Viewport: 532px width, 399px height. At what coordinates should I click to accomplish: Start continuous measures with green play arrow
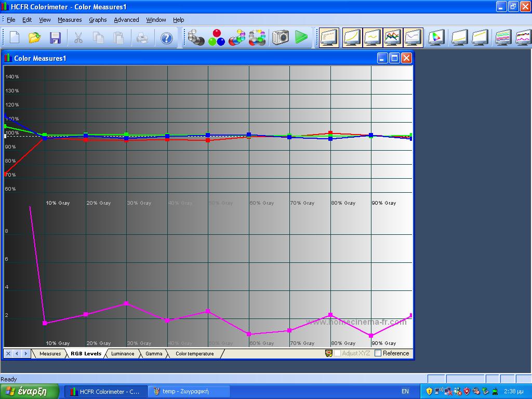[x=301, y=37]
